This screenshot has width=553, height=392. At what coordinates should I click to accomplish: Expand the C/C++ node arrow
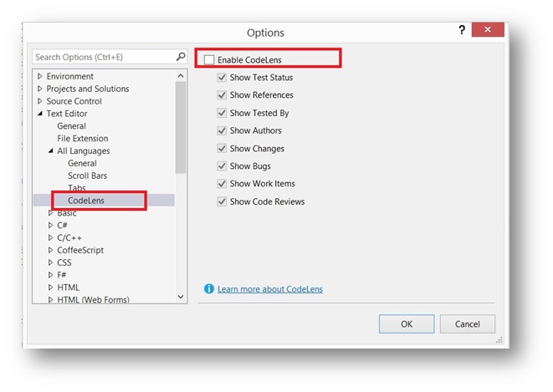[x=50, y=237]
